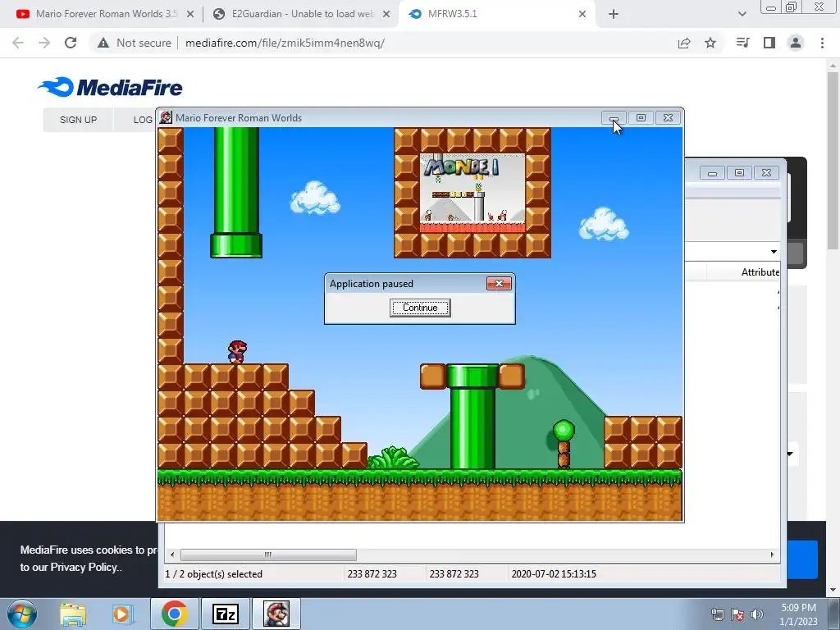Open the Chrome three-dot menu

tap(822, 43)
